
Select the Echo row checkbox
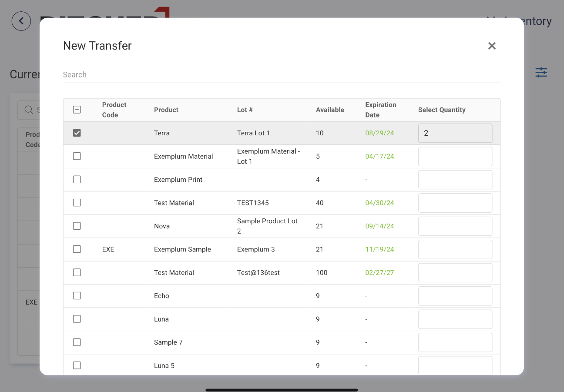77,296
